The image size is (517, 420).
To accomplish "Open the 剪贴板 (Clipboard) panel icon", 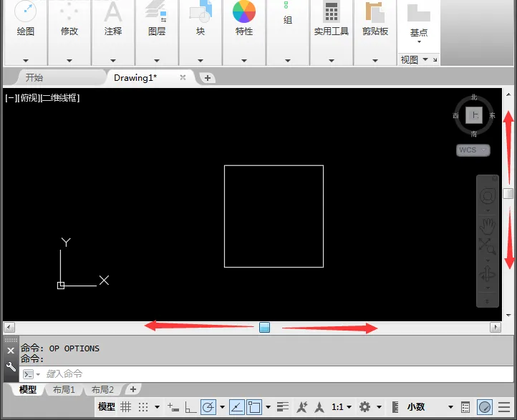I will (x=375, y=12).
